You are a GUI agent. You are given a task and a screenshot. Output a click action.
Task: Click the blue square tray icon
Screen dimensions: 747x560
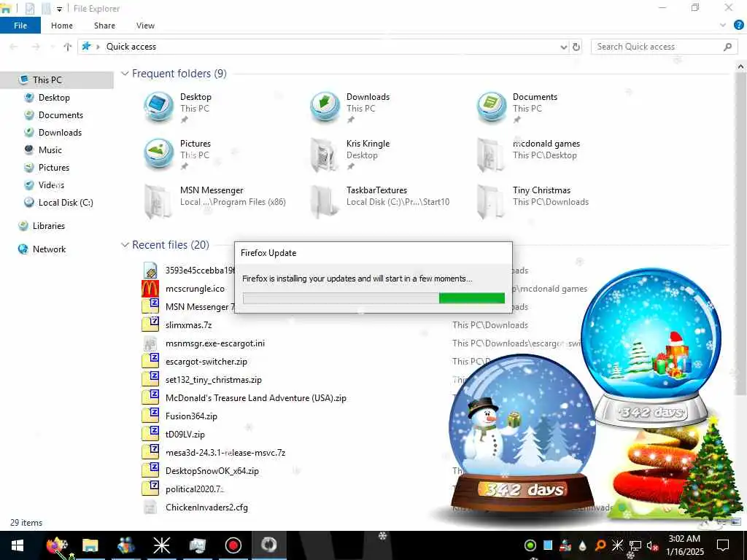pos(548,545)
